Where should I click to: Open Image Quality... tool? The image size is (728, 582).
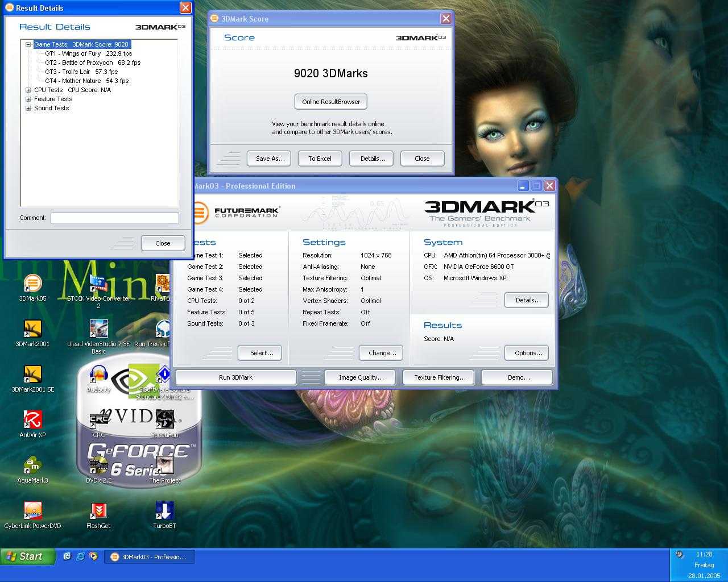point(361,377)
